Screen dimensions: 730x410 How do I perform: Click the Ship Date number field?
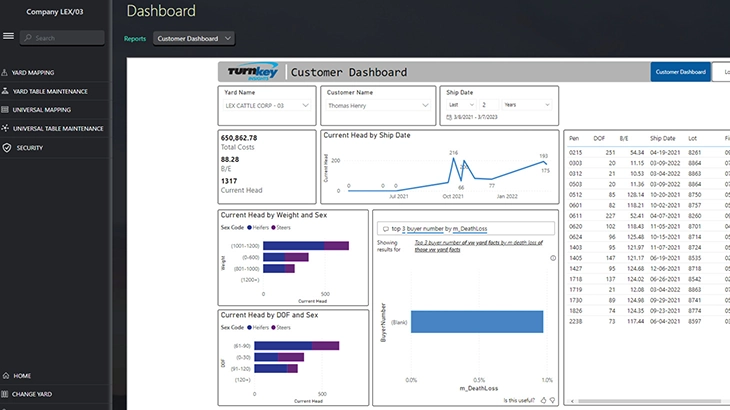488,105
